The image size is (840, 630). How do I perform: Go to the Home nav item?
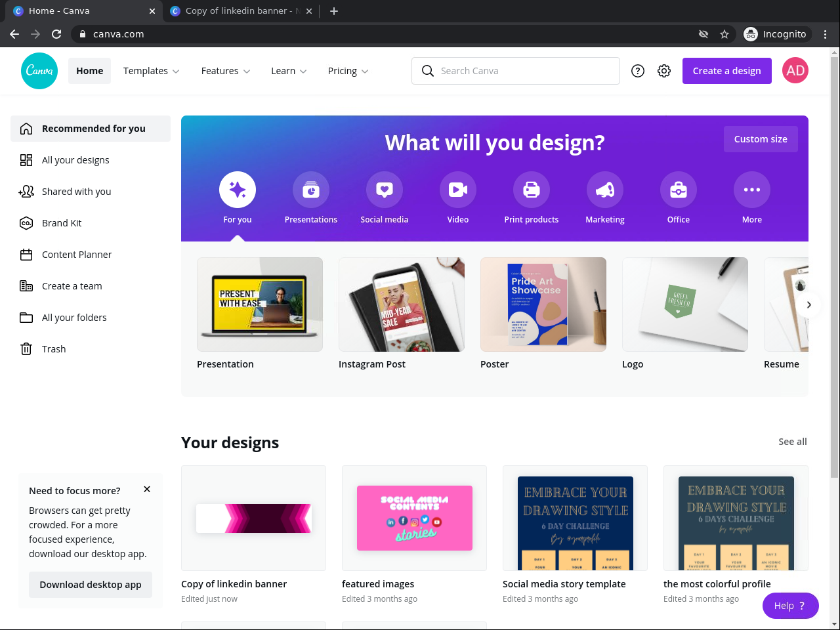90,71
